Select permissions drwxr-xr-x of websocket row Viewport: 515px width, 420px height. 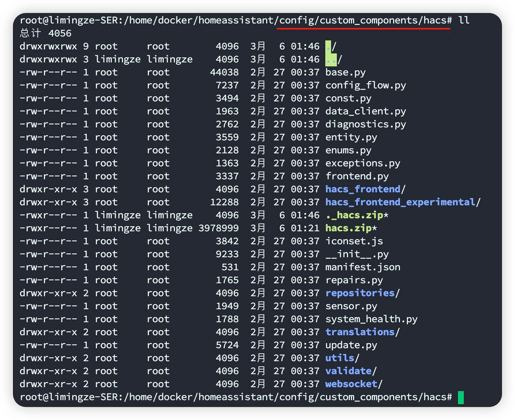48,384
